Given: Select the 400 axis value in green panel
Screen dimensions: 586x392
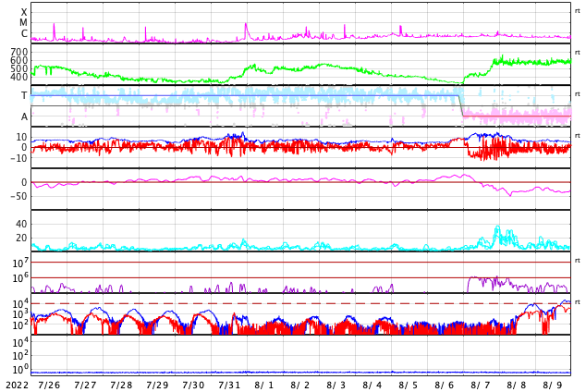Looking at the screenshot, I should tap(19, 77).
